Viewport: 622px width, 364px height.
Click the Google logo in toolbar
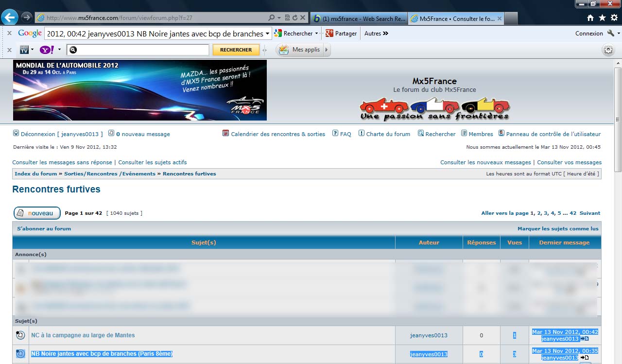pos(30,34)
